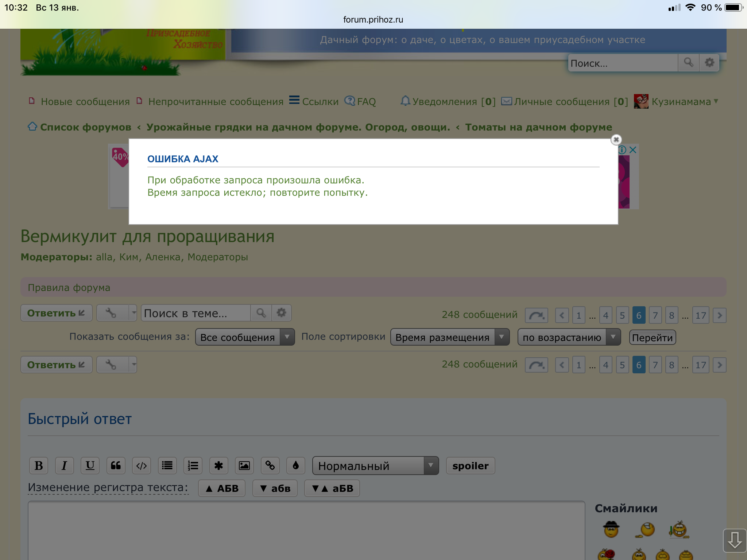Expand the Кузинамама user menu
Image resolution: width=747 pixels, height=560 pixels.
pos(681,101)
